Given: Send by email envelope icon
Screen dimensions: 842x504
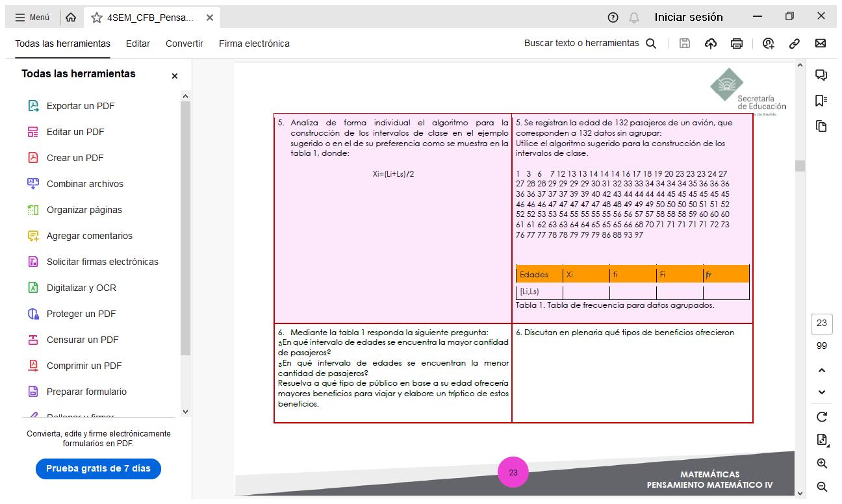Looking at the screenshot, I should tap(821, 44).
